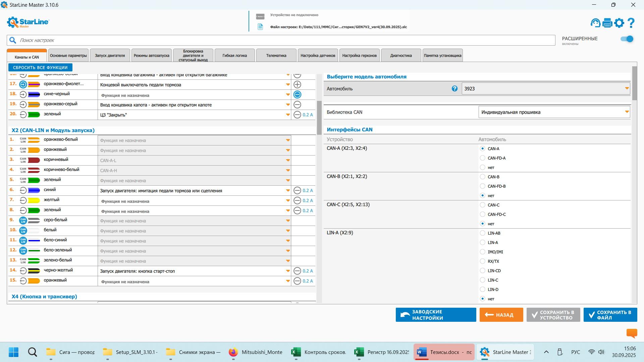Click orange chat bubble icon

coord(632,333)
